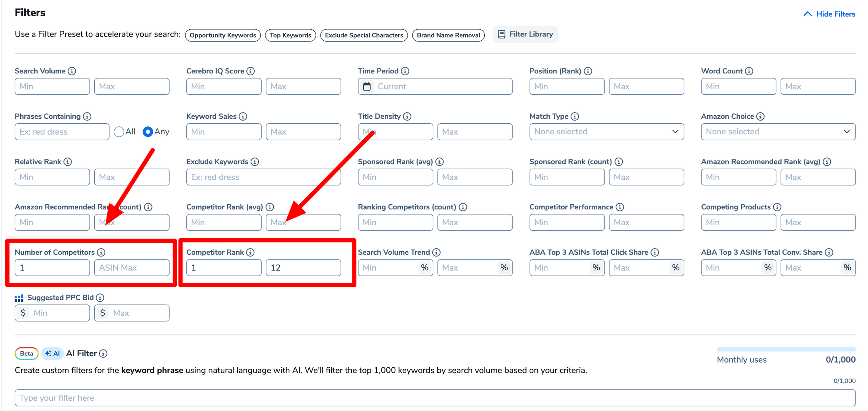The width and height of the screenshot is (868, 411).
Task: Select the Any radio button
Action: tap(148, 132)
